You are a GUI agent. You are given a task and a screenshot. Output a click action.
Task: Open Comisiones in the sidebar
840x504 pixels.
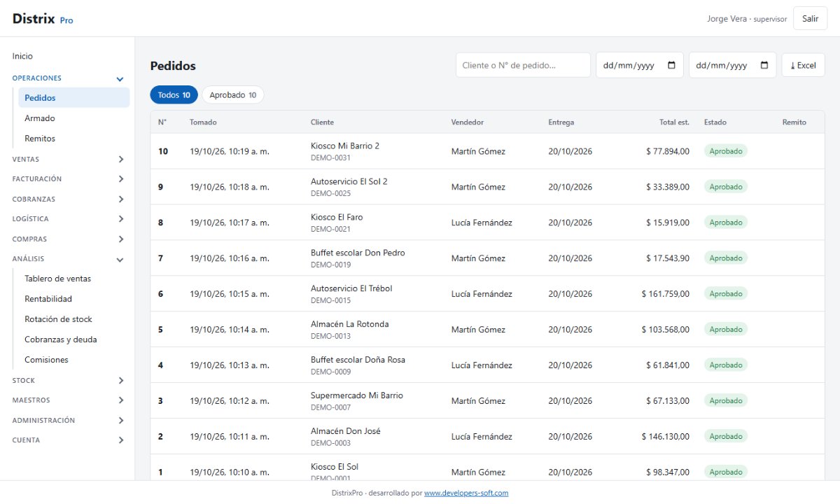(x=74, y=360)
